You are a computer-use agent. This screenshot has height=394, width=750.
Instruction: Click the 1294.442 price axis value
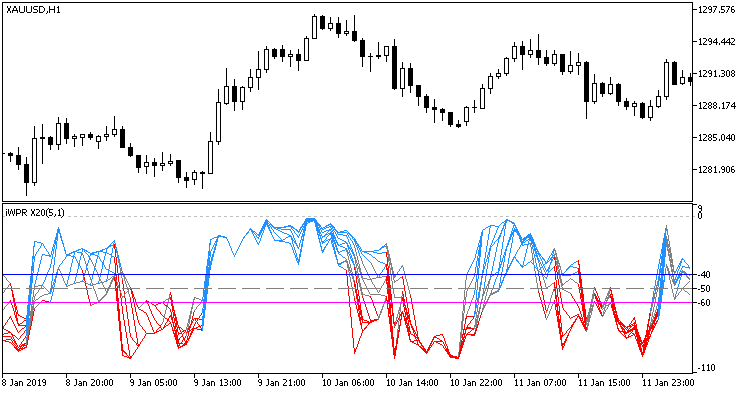coord(716,42)
